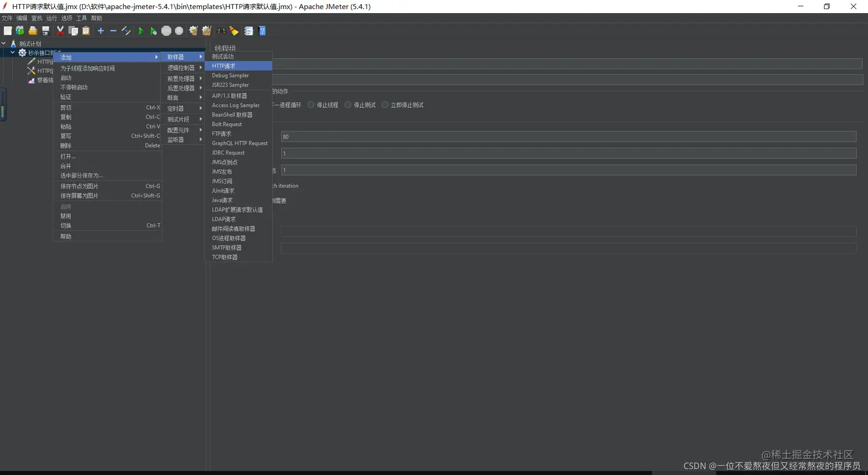868x475 pixels.
Task: Expand the 断言 submenu
Action: (184, 98)
